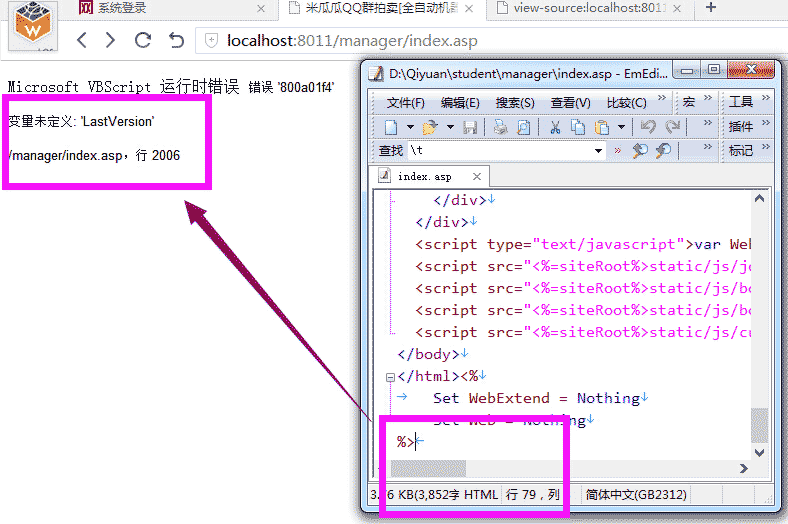Open the New file dropdown arrow
The image size is (788, 524).
point(410,127)
